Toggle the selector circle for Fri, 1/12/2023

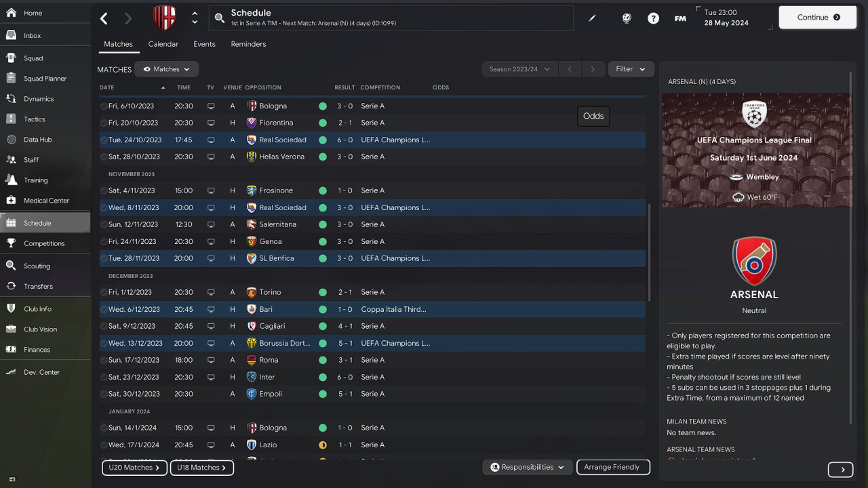104,292
